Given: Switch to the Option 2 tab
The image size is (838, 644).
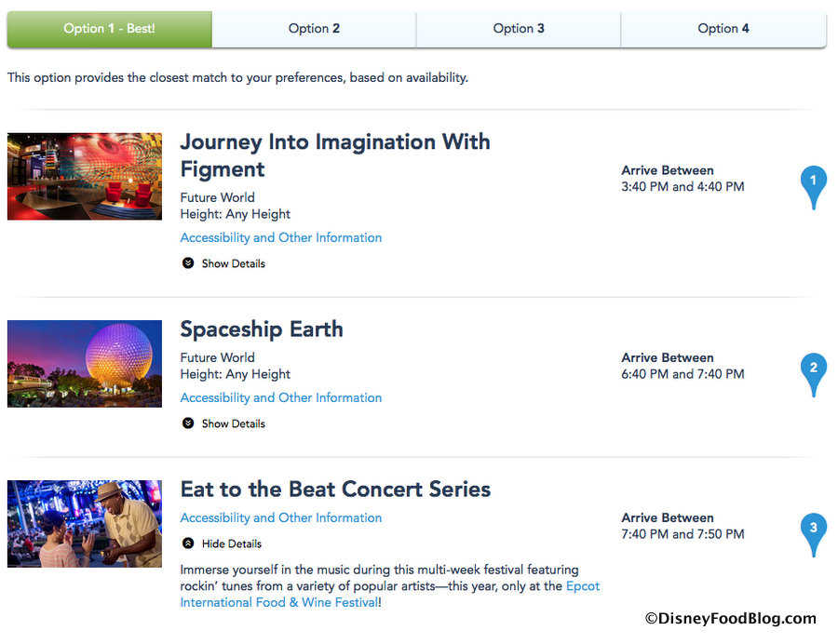Looking at the screenshot, I should tap(314, 29).
